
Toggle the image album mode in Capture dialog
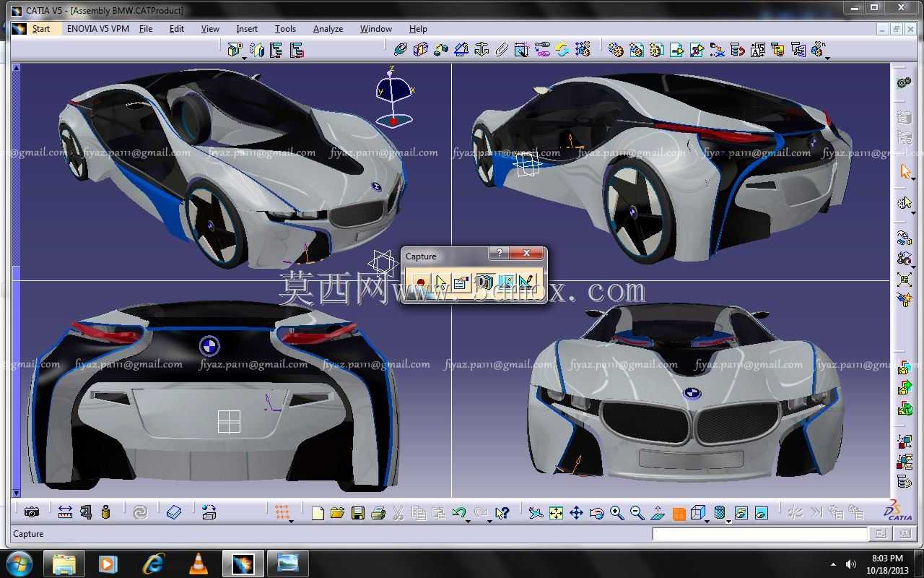(x=507, y=282)
